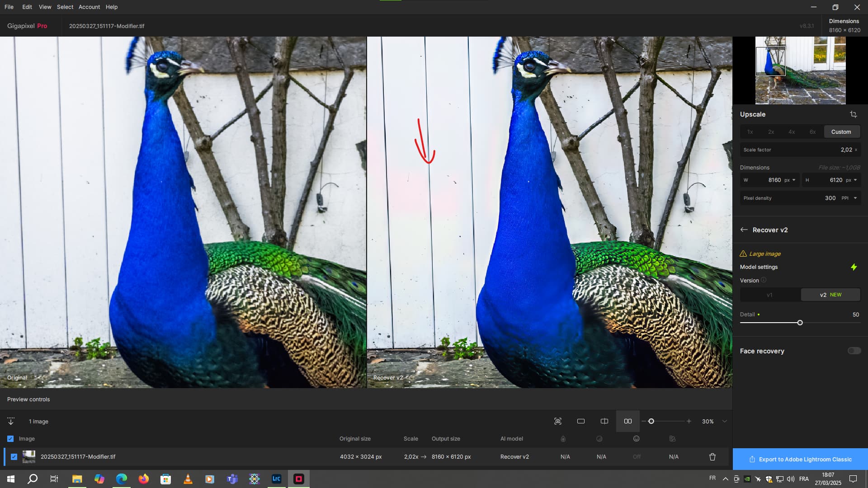Click the zoom-to-fit preview icon
This screenshot has width=868, height=488.
[558, 421]
